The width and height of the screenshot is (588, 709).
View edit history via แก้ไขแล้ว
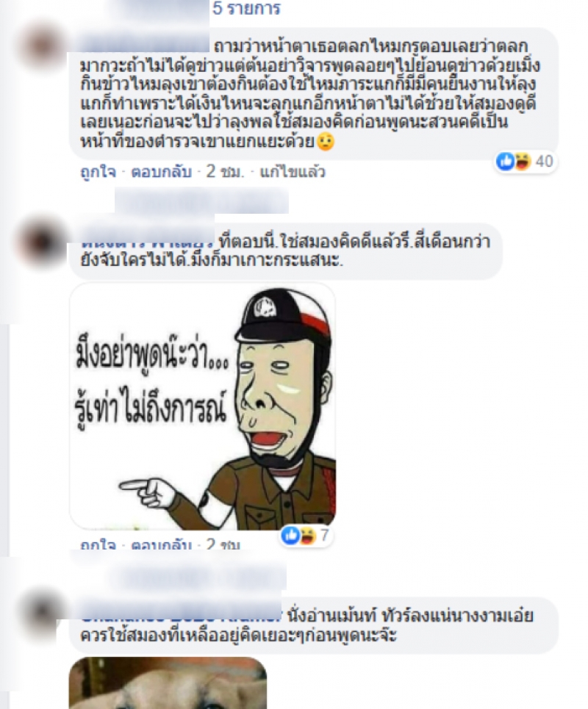click(293, 172)
